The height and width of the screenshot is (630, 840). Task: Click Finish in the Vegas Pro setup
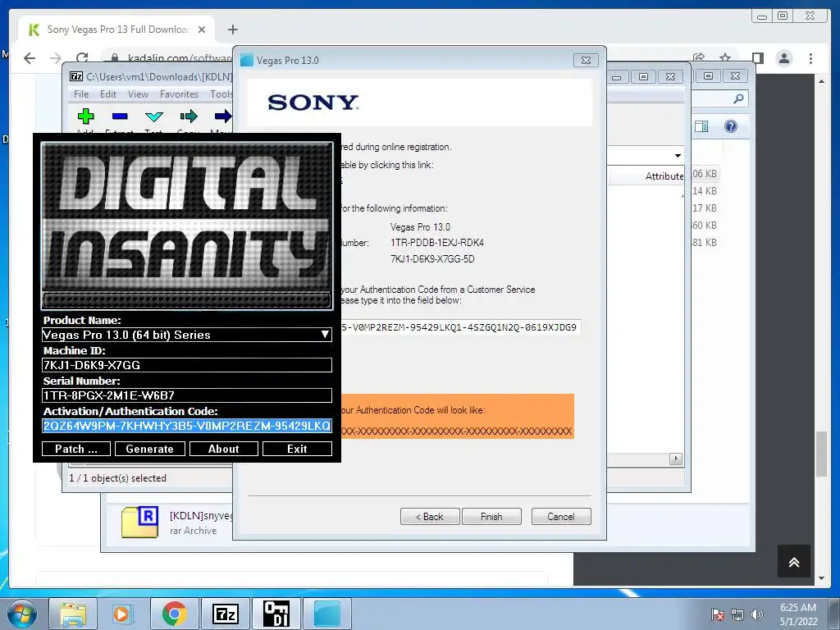pyautogui.click(x=491, y=517)
